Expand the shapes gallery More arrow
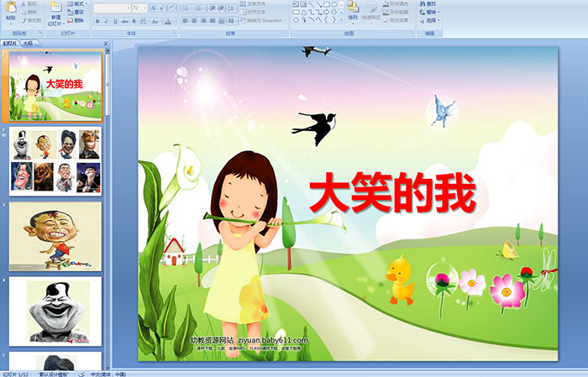 click(x=341, y=19)
